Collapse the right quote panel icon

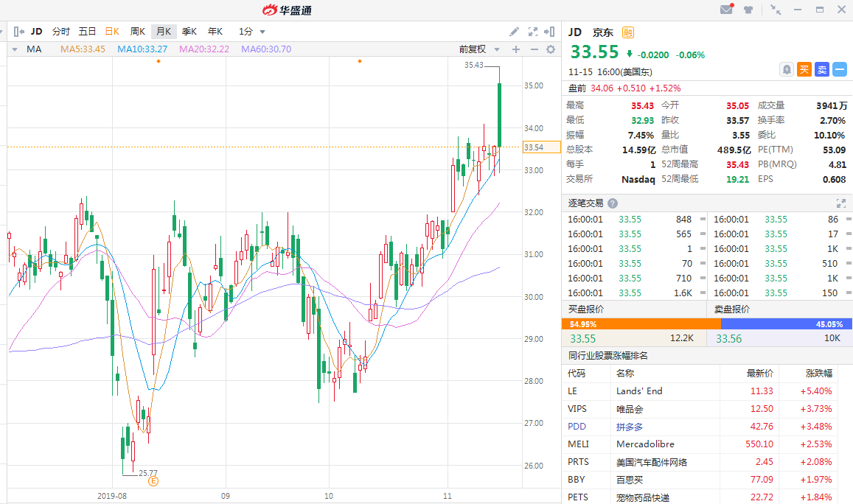pyautogui.click(x=549, y=32)
